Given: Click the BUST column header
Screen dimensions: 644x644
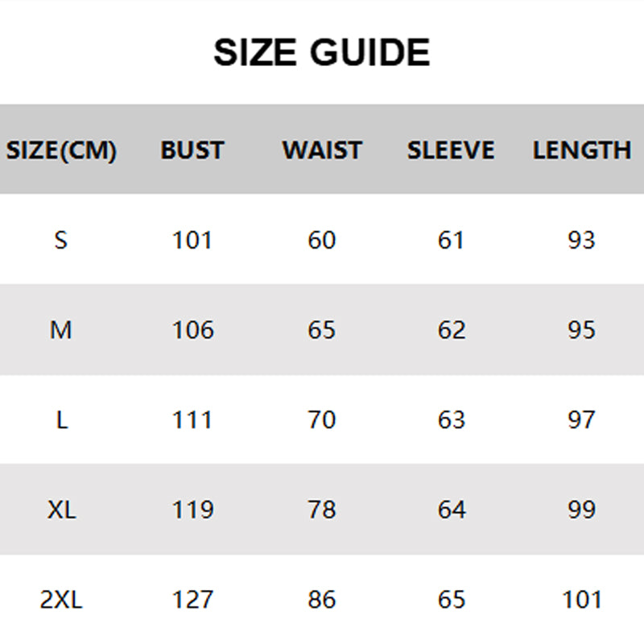Looking at the screenshot, I should tap(192, 151).
